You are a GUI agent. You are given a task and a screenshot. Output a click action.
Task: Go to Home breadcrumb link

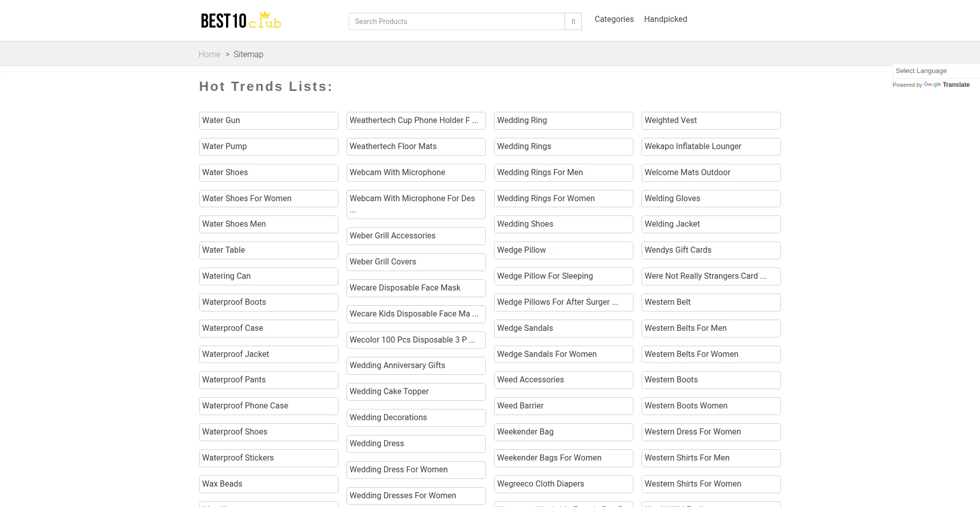(209, 55)
